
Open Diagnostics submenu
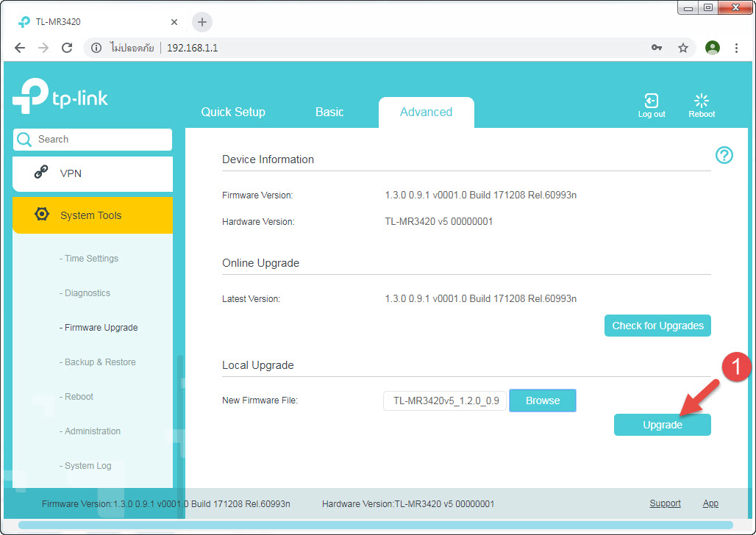[85, 293]
